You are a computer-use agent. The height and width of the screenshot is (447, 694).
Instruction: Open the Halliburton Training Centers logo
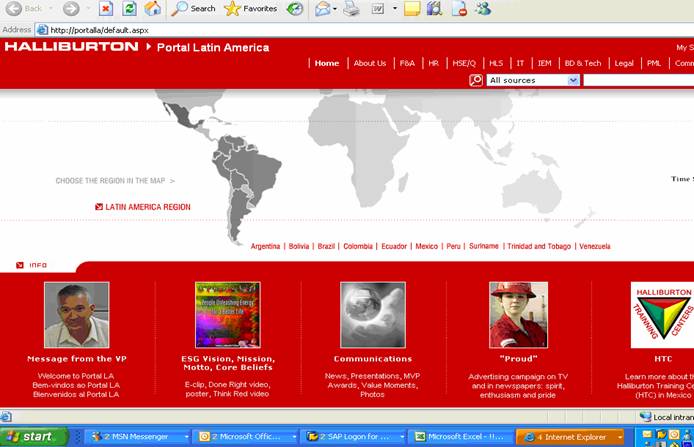663,315
